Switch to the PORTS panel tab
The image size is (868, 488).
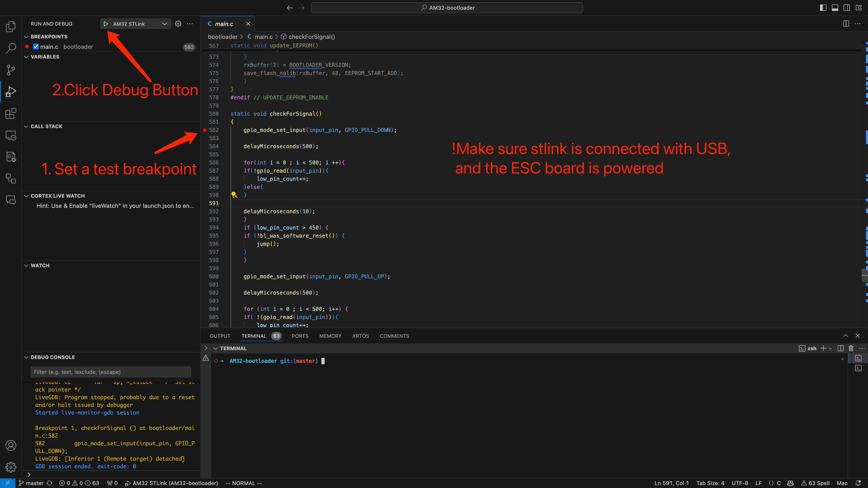point(300,336)
